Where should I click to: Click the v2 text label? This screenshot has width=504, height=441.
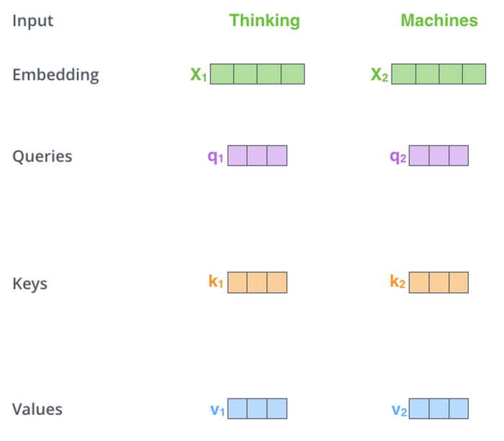coord(399,410)
